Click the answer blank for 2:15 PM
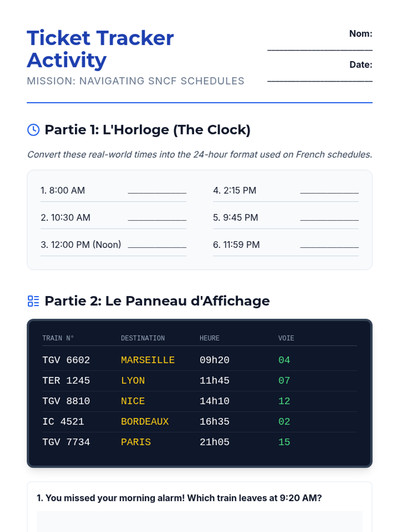Viewport: 399px width, 532px height. coord(329,192)
